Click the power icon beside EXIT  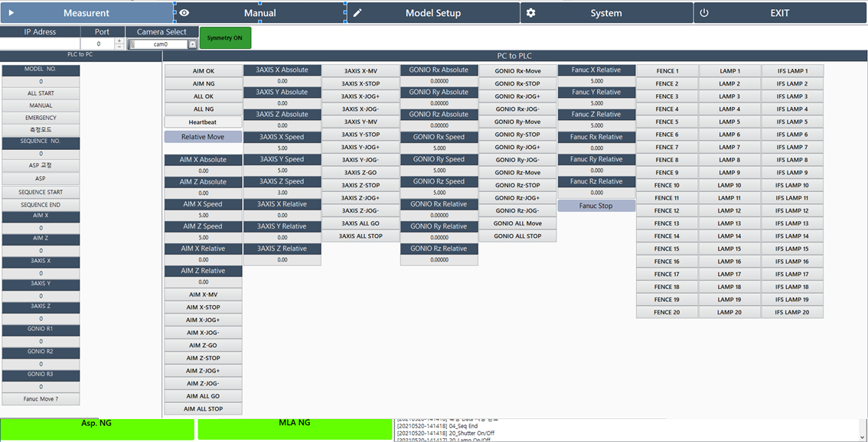pyautogui.click(x=704, y=13)
